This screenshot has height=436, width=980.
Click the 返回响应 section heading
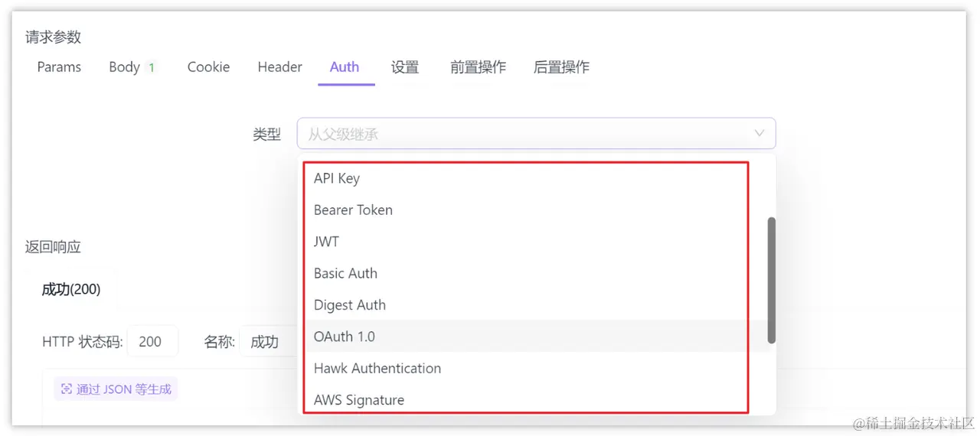click(53, 247)
